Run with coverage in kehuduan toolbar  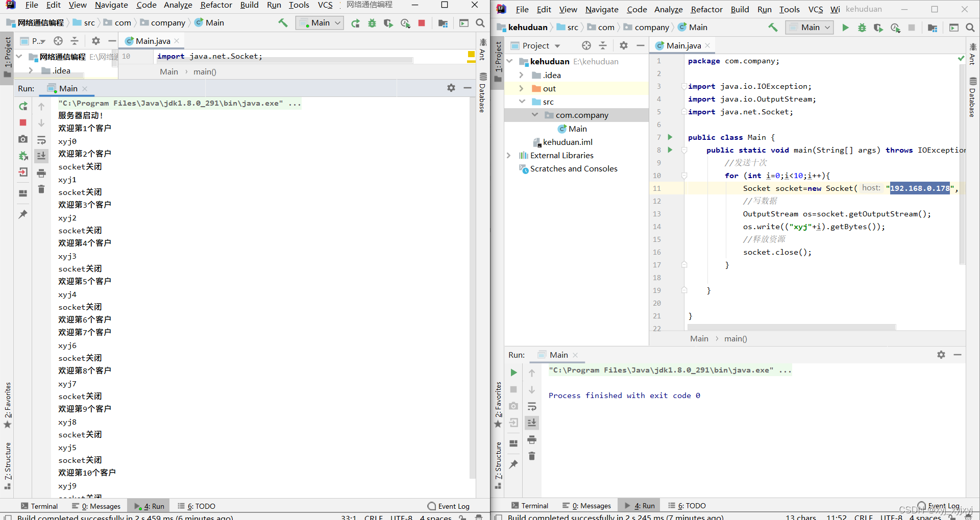click(x=878, y=28)
